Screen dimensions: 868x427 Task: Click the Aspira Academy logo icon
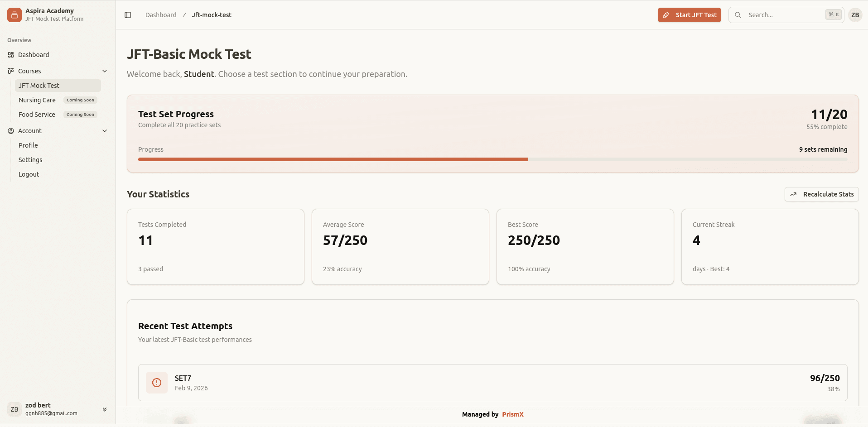tap(14, 15)
